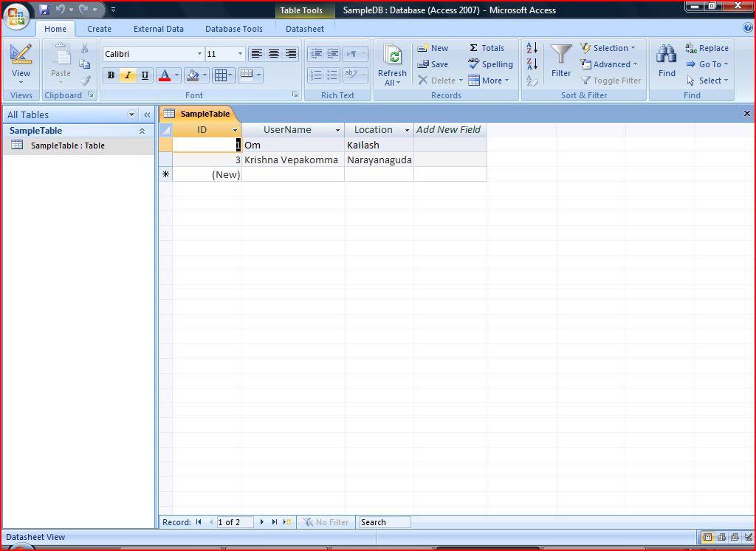Open All Tables navigation pane menu arrow

click(x=131, y=114)
